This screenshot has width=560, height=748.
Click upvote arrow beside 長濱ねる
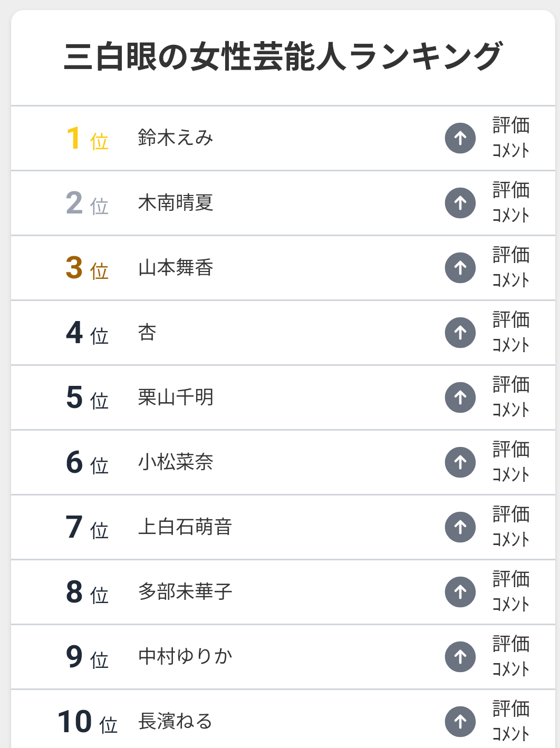pos(460,722)
